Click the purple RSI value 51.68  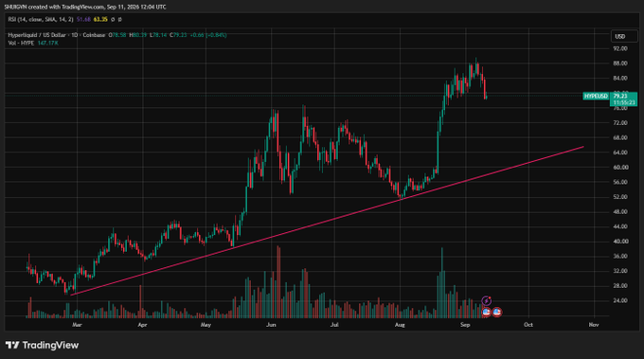83,19
